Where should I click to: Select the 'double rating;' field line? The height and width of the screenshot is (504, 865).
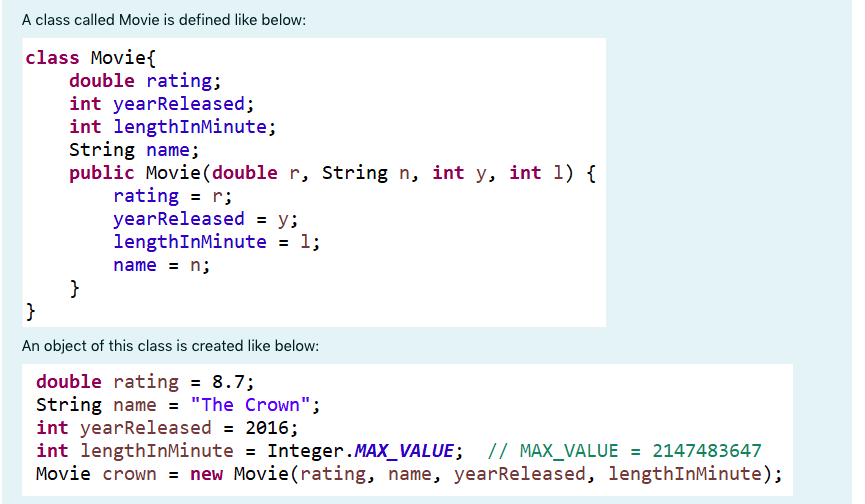point(145,81)
